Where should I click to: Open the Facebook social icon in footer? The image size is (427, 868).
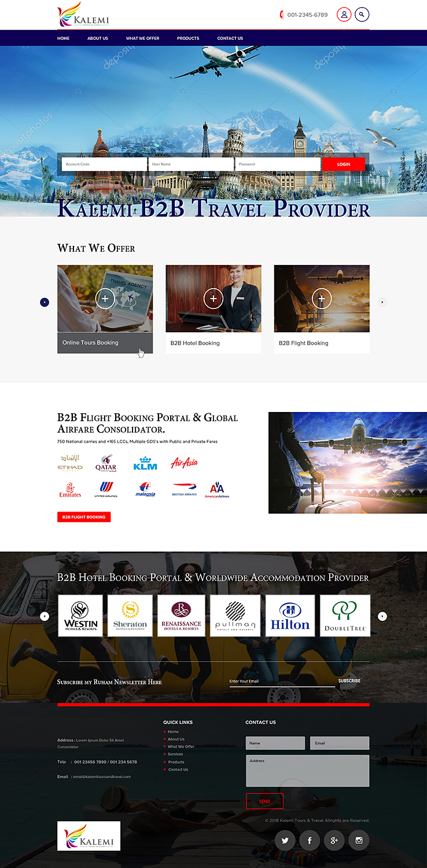(310, 840)
